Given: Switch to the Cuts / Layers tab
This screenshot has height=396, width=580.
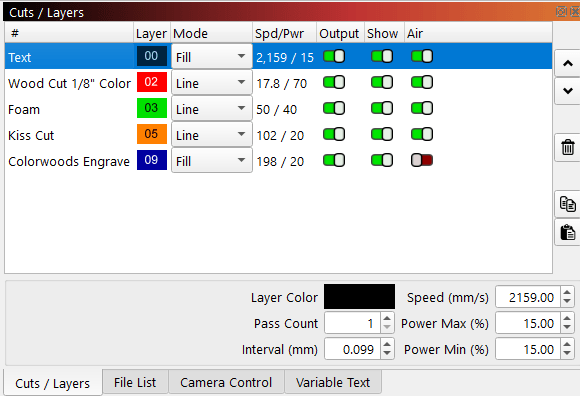Looking at the screenshot, I should click(x=53, y=383).
